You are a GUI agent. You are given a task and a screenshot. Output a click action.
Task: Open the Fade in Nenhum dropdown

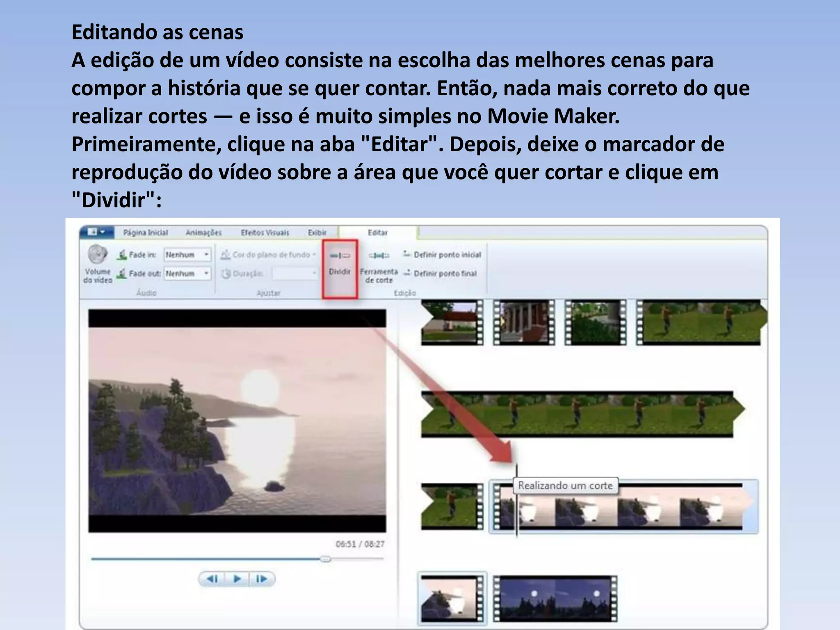187,255
